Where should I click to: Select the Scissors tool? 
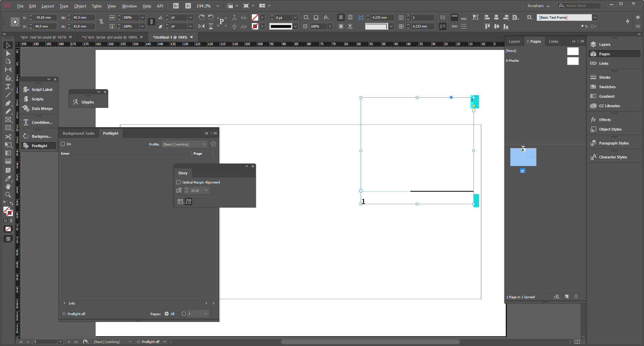[8, 136]
